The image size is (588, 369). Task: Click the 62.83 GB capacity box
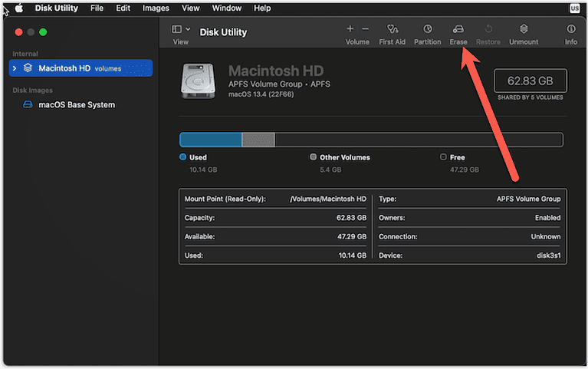point(530,81)
